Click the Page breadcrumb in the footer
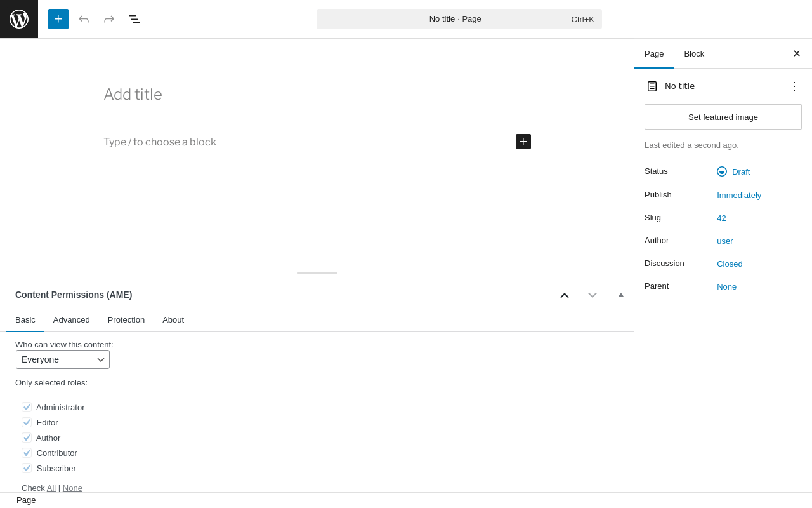The height and width of the screenshot is (508, 812). coord(26,500)
